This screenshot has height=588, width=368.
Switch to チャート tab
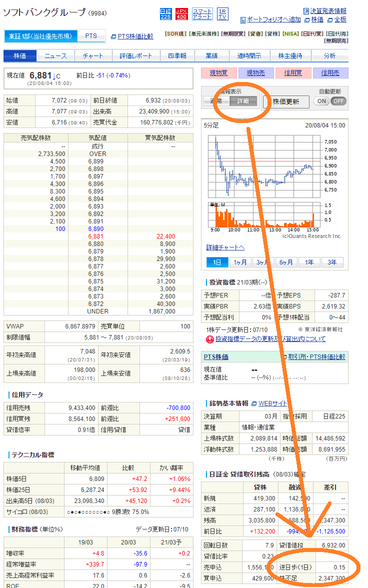[x=93, y=56]
